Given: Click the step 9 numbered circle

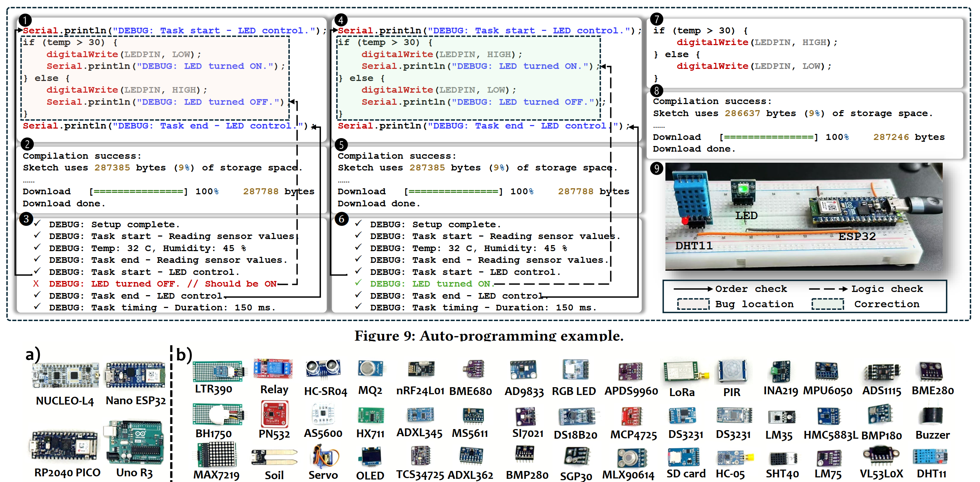Looking at the screenshot, I should (656, 168).
